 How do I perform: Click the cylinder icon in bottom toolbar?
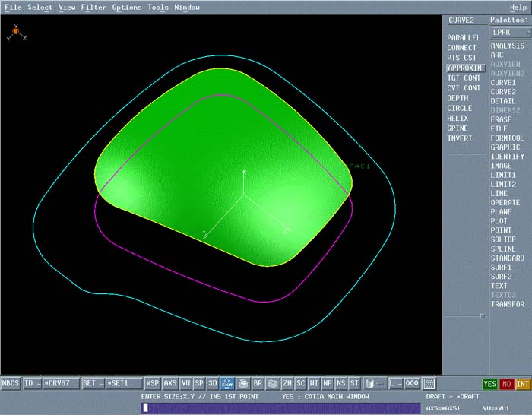coord(370,384)
